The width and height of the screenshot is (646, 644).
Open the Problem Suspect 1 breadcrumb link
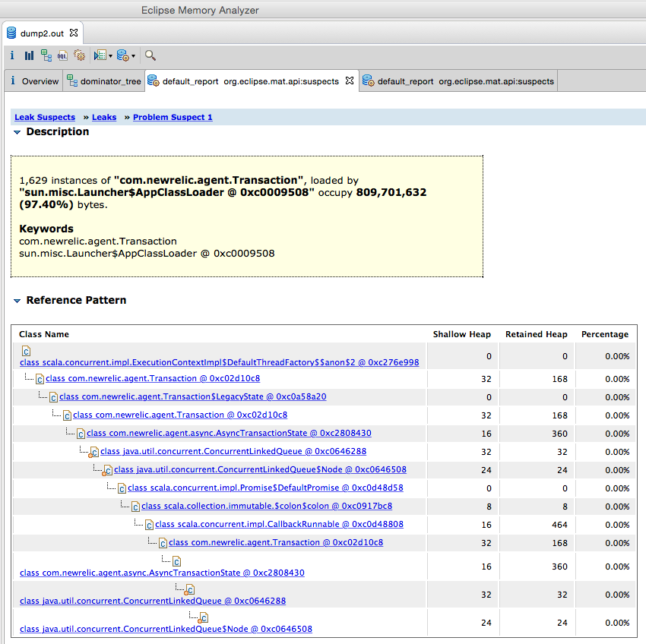tap(173, 117)
